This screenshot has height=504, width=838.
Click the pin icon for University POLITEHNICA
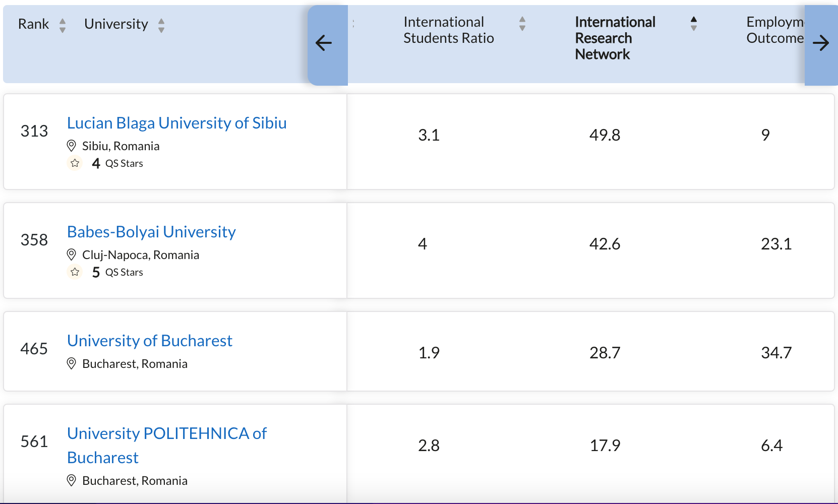[72, 481]
